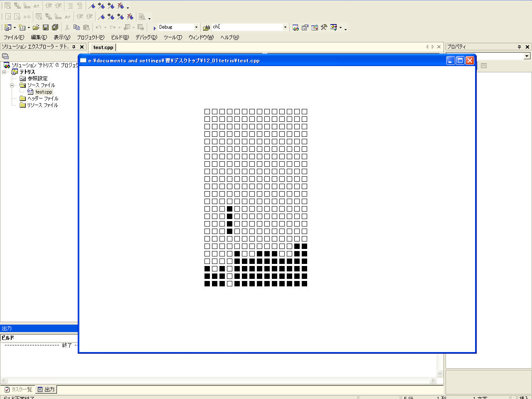Start debugging with the blue play arrow
Image resolution: width=532 pixels, height=399 pixels.
click(x=155, y=28)
